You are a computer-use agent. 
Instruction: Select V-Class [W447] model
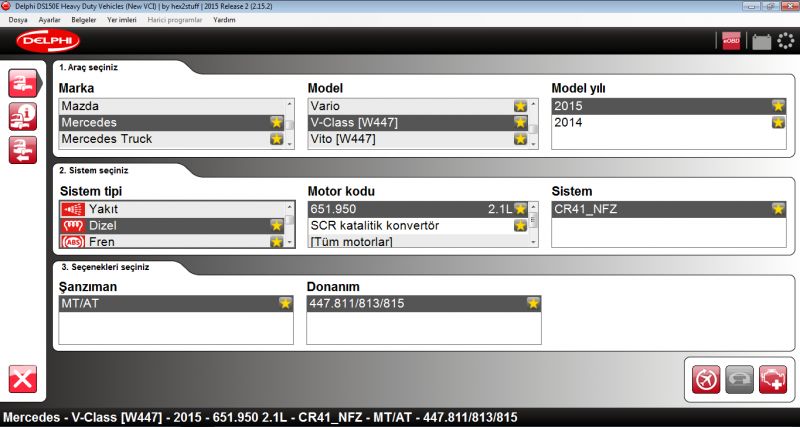pos(418,122)
